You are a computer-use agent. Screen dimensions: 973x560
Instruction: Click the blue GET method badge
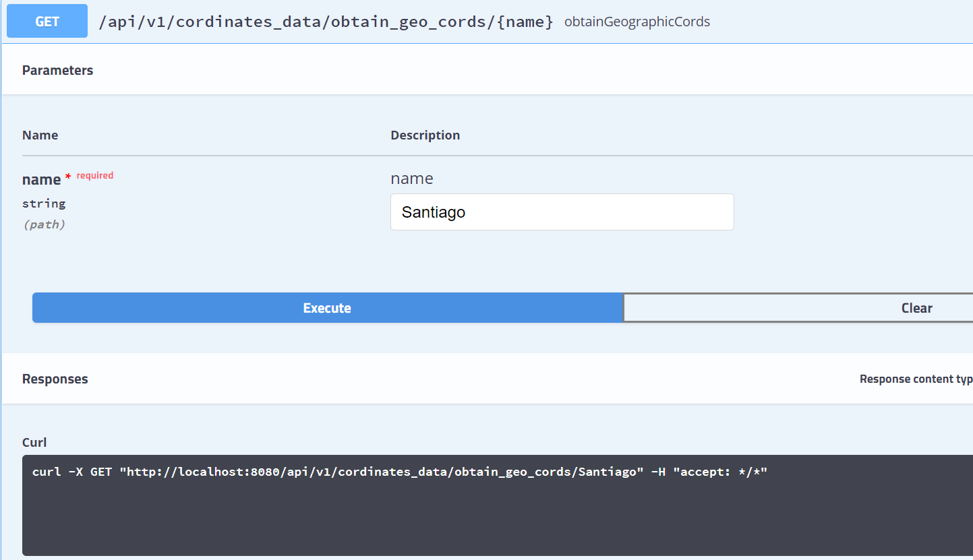(x=47, y=21)
